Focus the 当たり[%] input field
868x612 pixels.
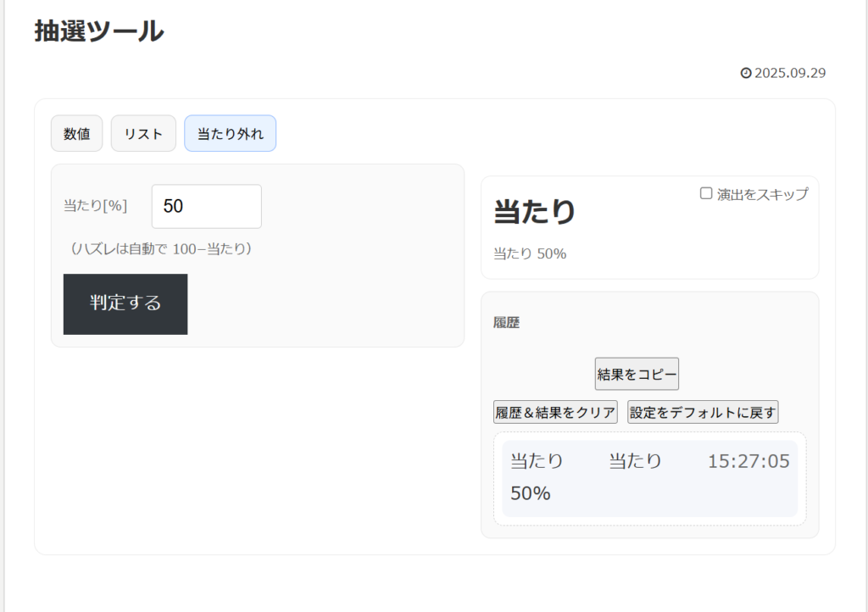pos(206,206)
